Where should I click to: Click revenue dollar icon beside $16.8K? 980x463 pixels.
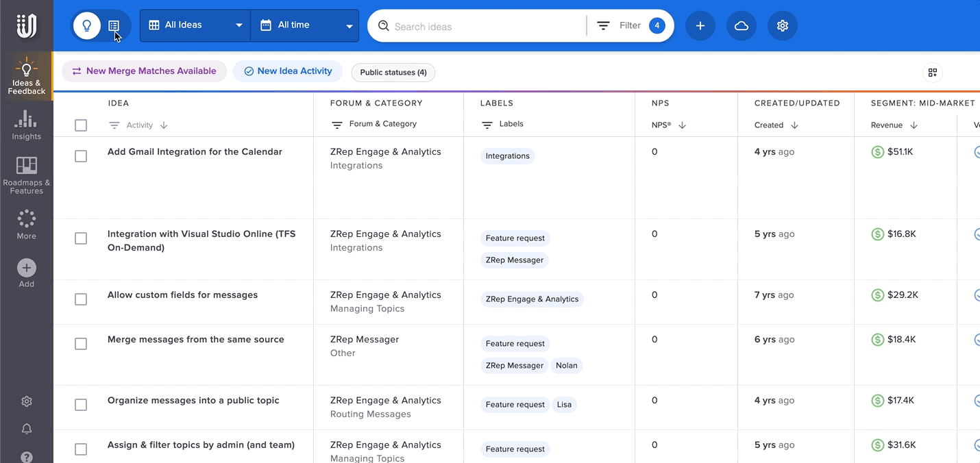877,234
